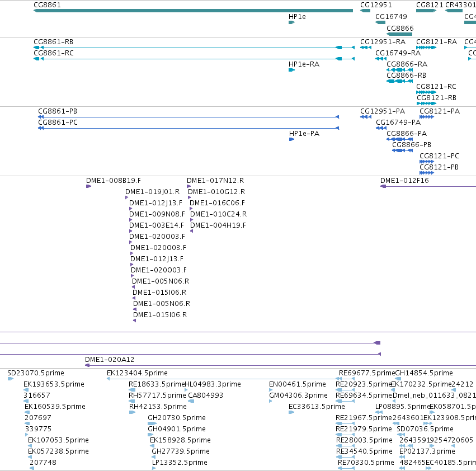Select the EK193653.5prime EST label
476x471 pixels.
point(54,384)
